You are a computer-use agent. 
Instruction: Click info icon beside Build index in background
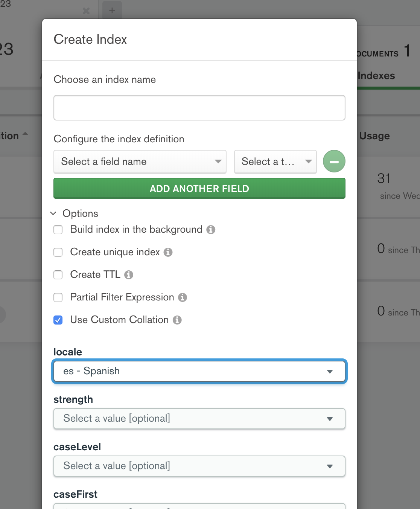211,230
